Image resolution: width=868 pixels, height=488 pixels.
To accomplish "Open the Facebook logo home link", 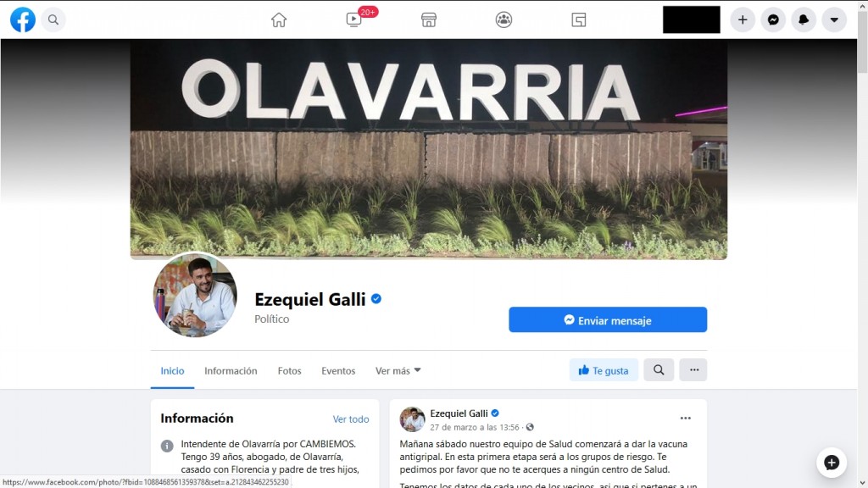I will (23, 20).
